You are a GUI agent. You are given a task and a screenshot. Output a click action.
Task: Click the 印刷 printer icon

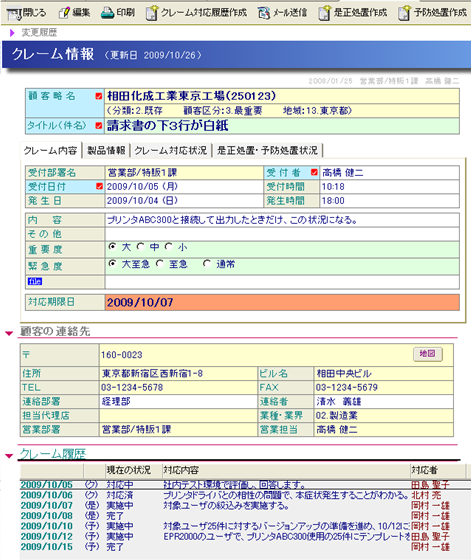point(107,13)
